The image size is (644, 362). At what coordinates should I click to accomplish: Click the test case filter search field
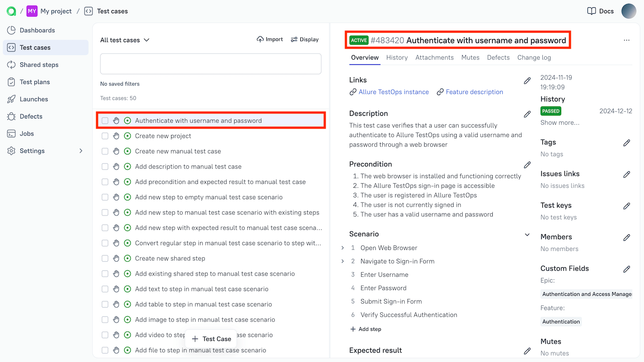coord(211,64)
